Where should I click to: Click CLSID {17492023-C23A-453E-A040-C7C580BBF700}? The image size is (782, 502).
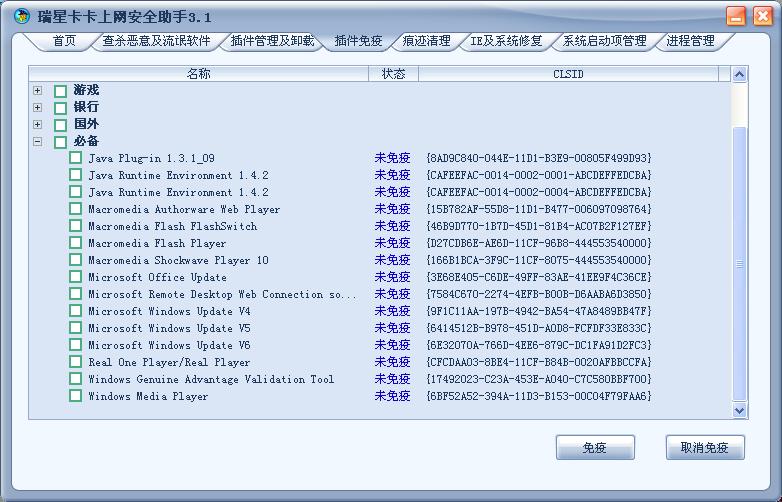(x=539, y=379)
